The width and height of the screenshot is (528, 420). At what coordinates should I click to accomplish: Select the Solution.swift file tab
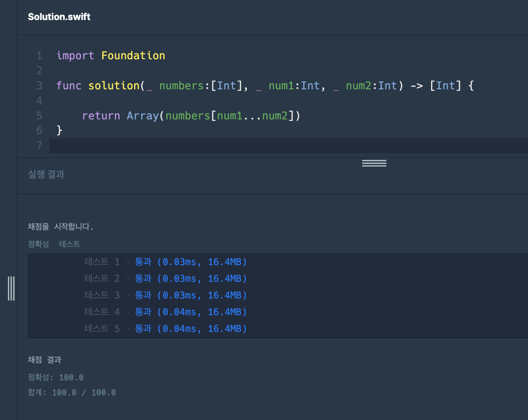click(x=59, y=17)
